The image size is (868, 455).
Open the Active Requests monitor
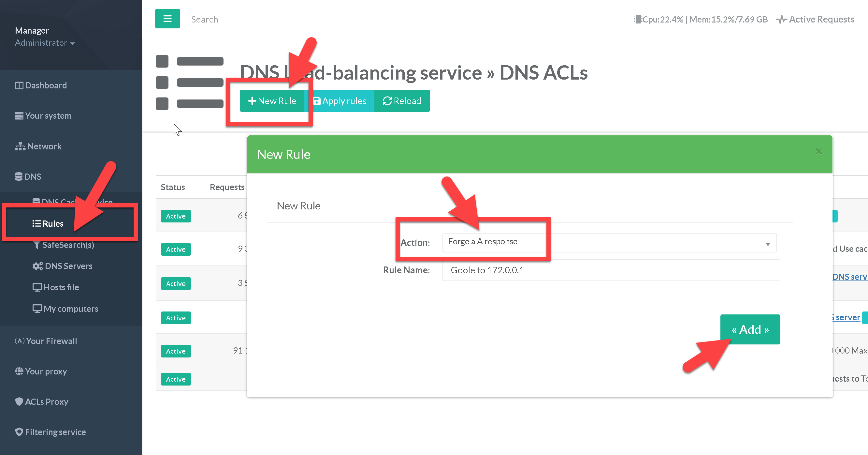(816, 20)
